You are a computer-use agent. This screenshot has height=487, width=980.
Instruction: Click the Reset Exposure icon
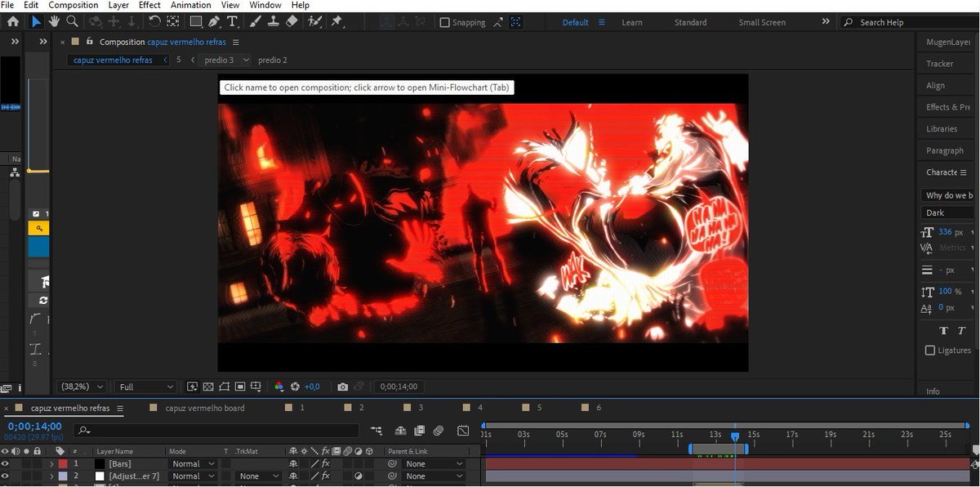(x=295, y=386)
